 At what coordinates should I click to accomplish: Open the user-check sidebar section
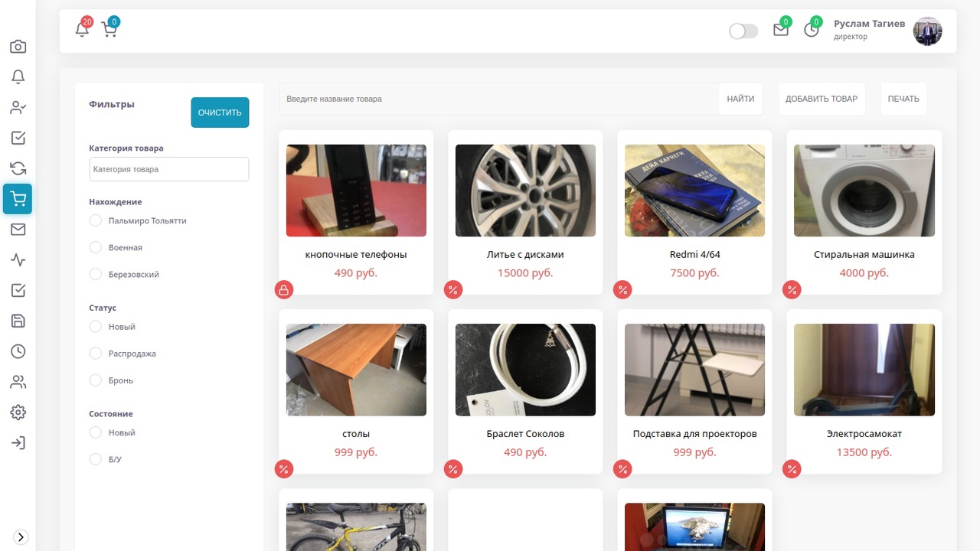pos(18,108)
